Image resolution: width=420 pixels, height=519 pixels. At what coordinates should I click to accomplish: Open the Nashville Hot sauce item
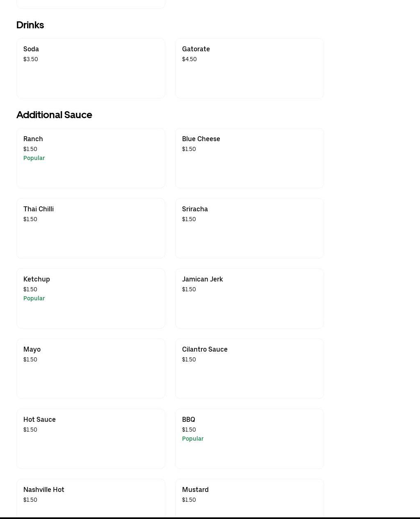(x=91, y=498)
